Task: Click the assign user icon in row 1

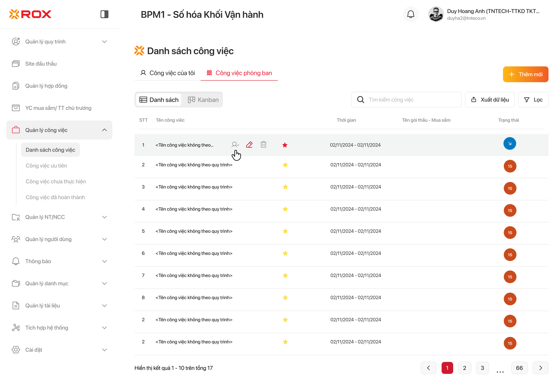Action: (x=235, y=145)
